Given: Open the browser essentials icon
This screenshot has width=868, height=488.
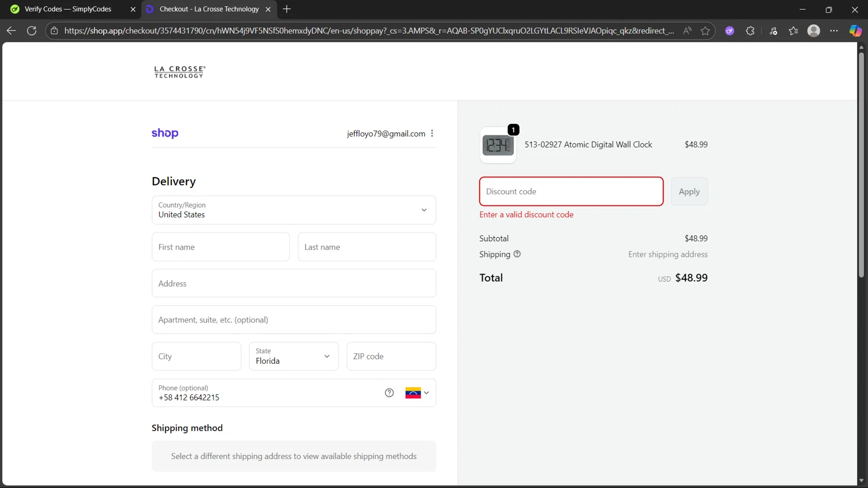Looking at the screenshot, I should click(x=773, y=31).
